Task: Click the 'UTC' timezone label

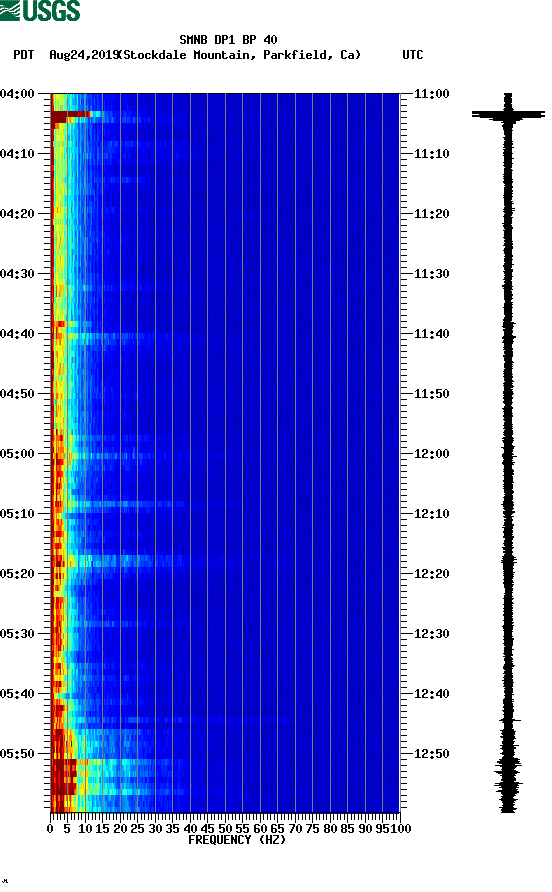Action: pyautogui.click(x=413, y=55)
